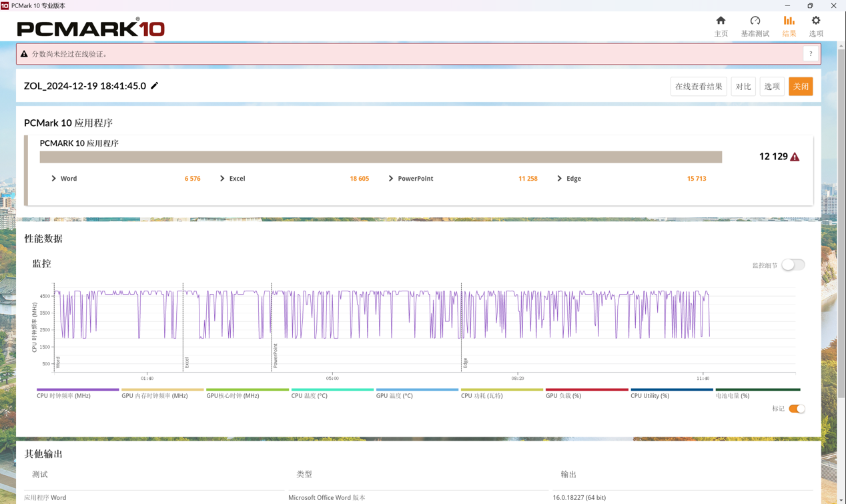Expand the PowerPoint score details

391,179
